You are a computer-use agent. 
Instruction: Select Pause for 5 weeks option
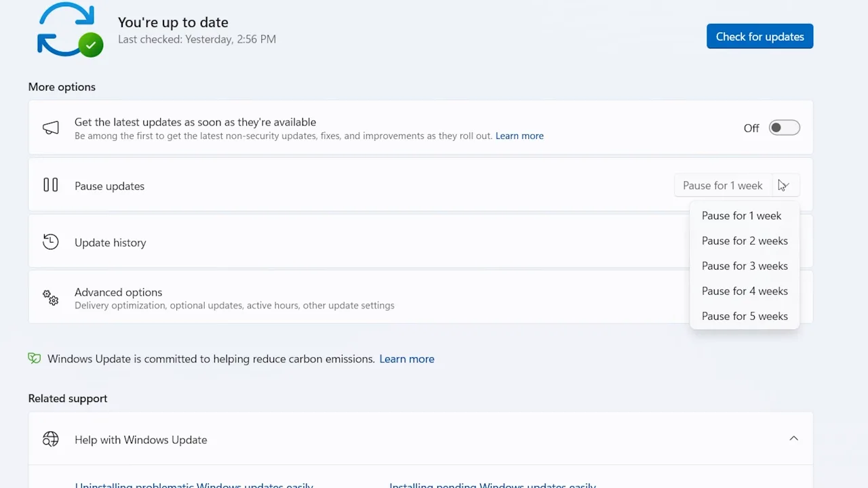click(744, 316)
